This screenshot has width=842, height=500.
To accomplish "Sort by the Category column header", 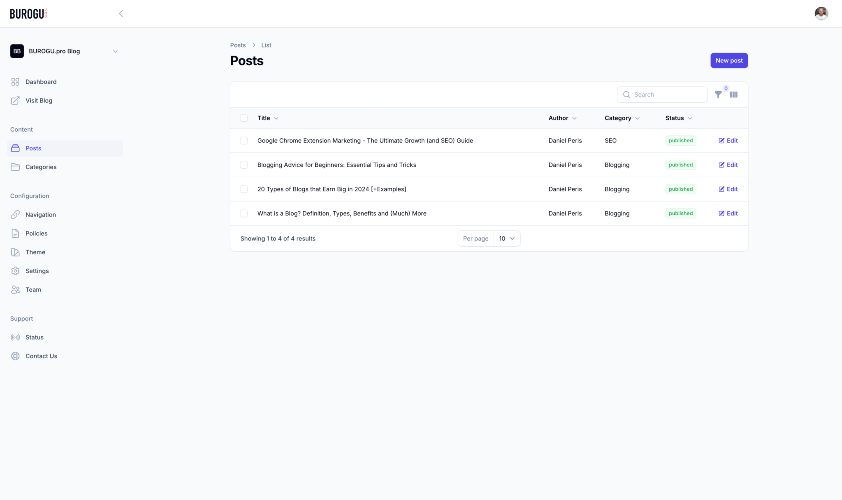I will [x=622, y=118].
